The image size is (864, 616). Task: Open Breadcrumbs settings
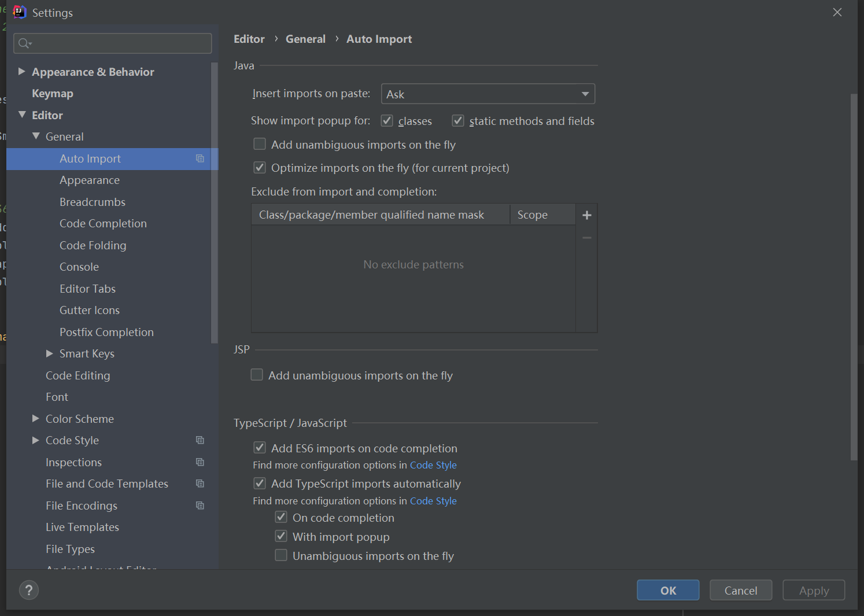point(93,202)
